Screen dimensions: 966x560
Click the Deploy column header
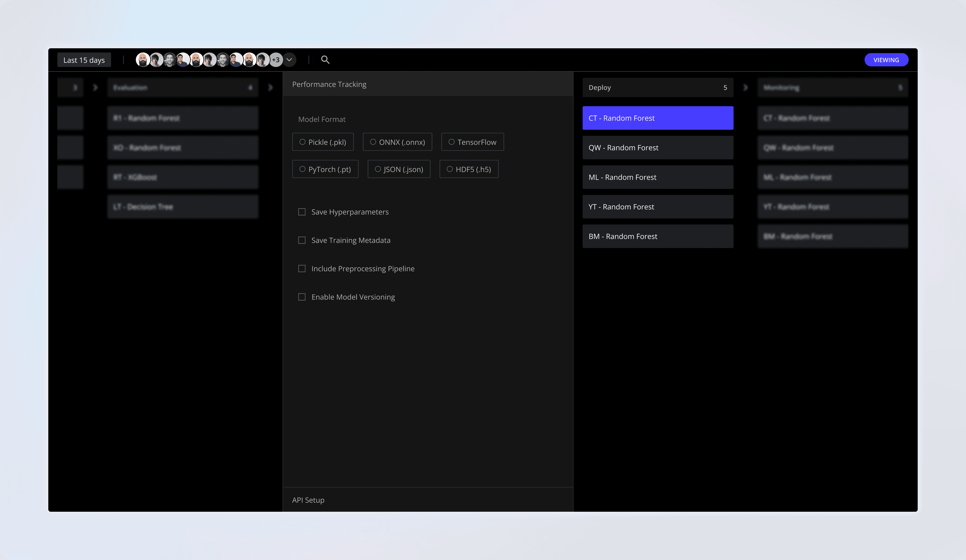click(x=657, y=88)
